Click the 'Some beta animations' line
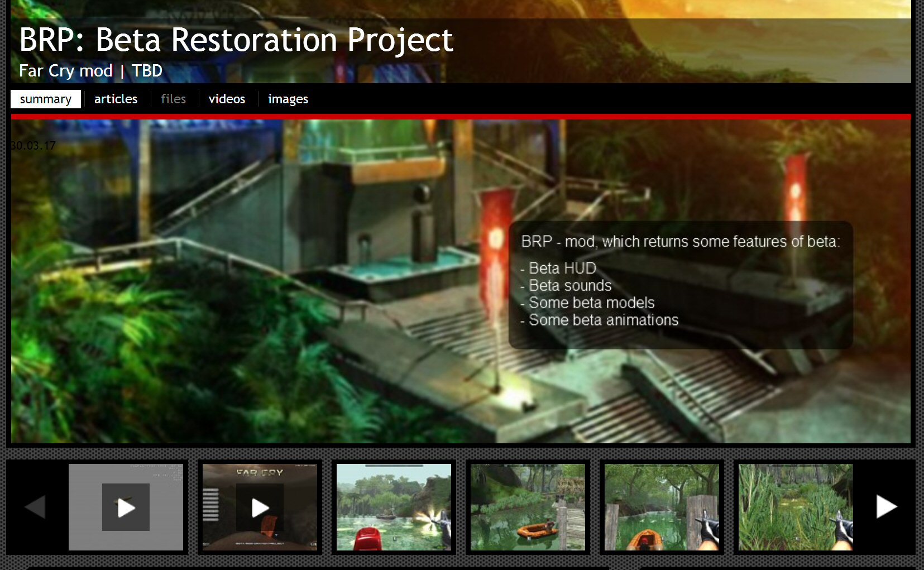924x570 pixels. tap(599, 320)
